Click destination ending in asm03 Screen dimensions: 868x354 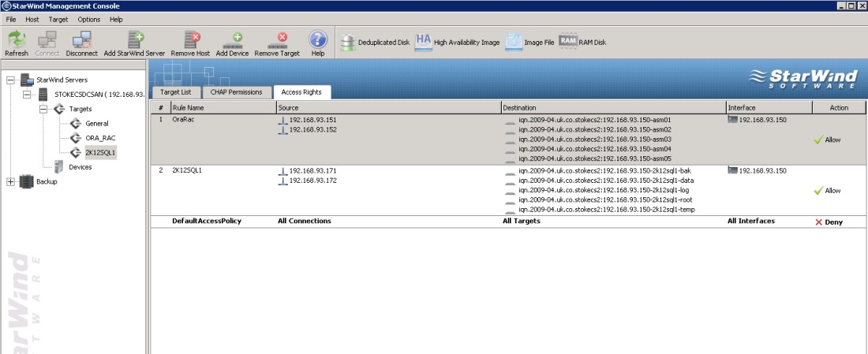point(594,140)
